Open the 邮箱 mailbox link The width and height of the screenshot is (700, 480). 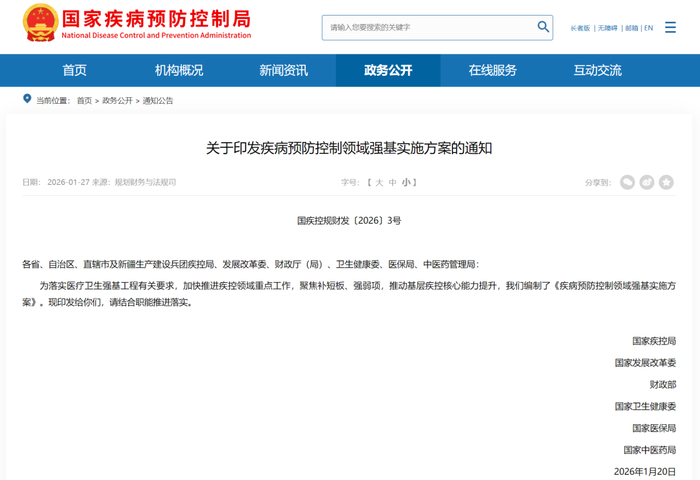pyautogui.click(x=631, y=28)
